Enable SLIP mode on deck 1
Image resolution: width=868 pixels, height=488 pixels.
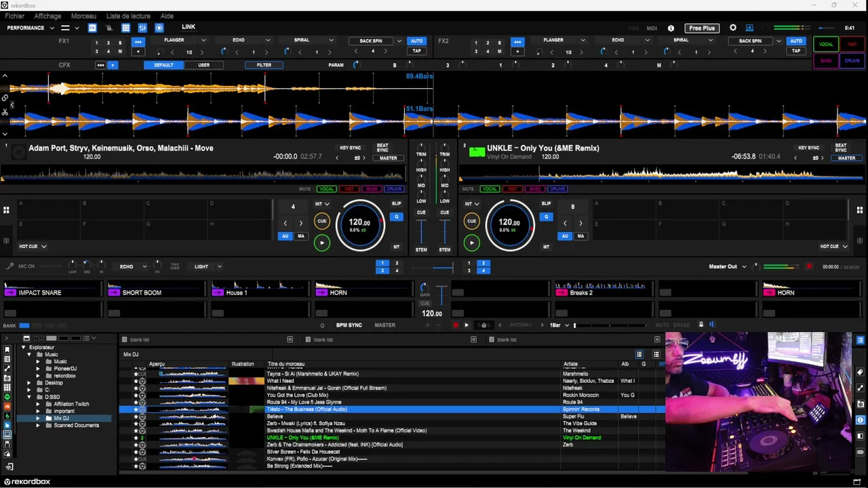tap(396, 203)
